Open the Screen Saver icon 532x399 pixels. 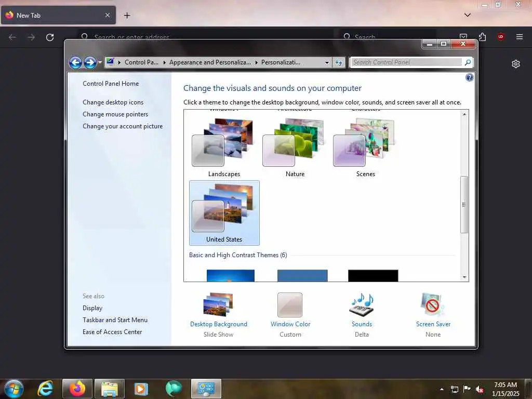(x=433, y=304)
